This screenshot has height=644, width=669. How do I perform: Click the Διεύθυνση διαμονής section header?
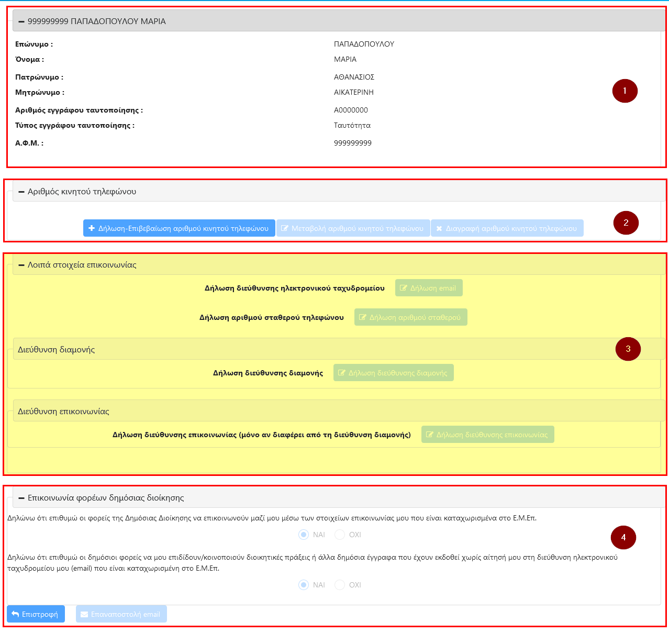[57, 349]
